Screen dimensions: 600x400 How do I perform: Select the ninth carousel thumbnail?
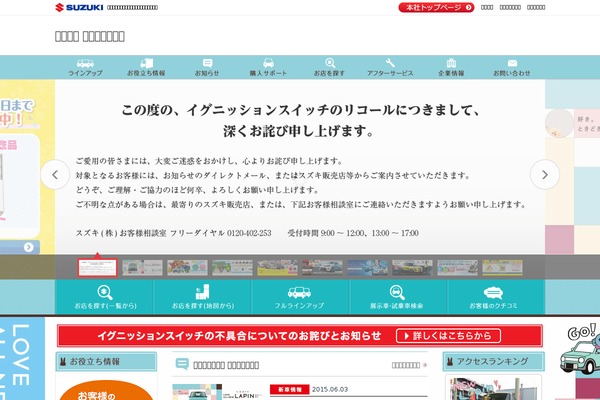tap(457, 268)
